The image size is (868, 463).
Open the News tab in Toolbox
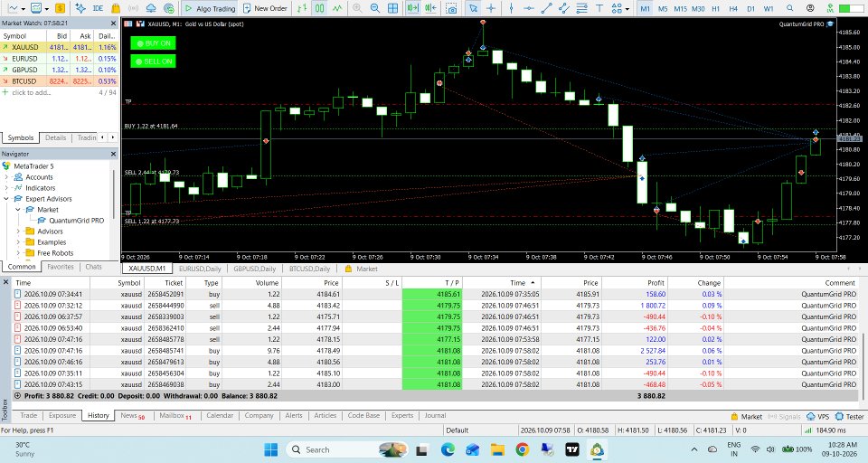pyautogui.click(x=133, y=415)
